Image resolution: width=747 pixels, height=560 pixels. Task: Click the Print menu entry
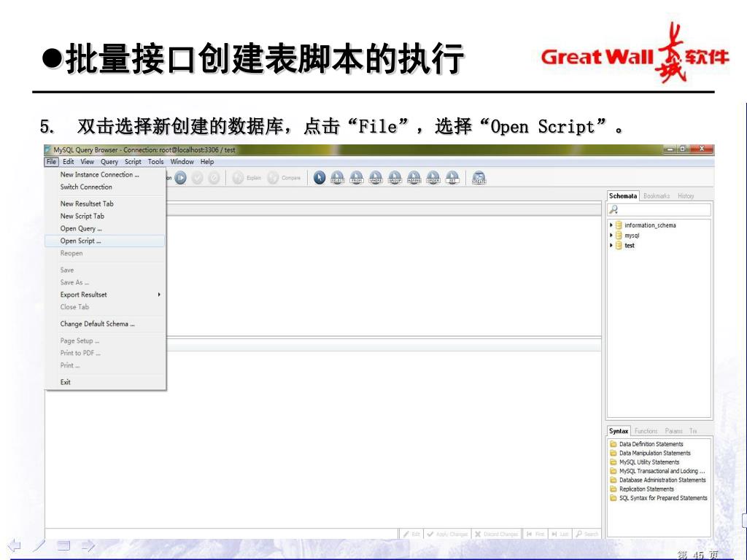point(105,366)
